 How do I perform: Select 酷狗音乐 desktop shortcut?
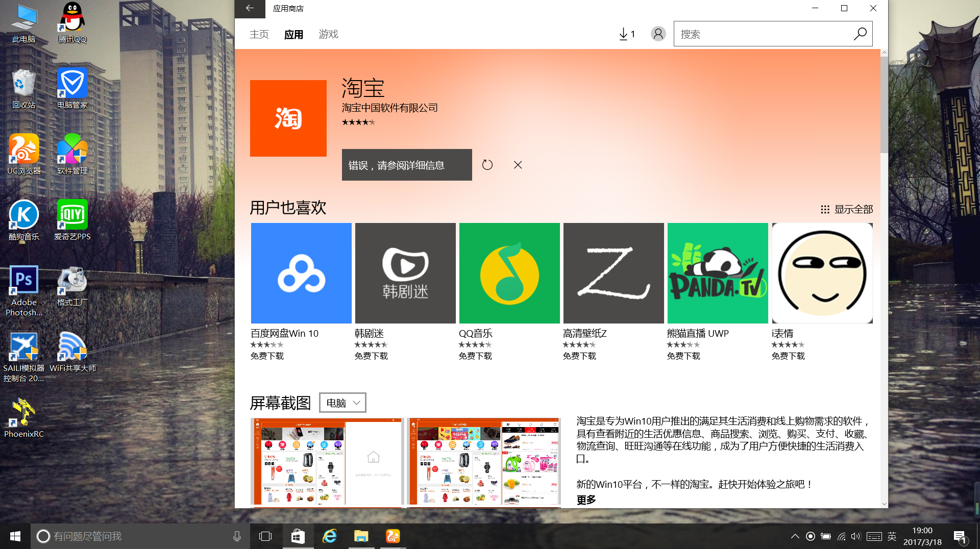tap(24, 220)
